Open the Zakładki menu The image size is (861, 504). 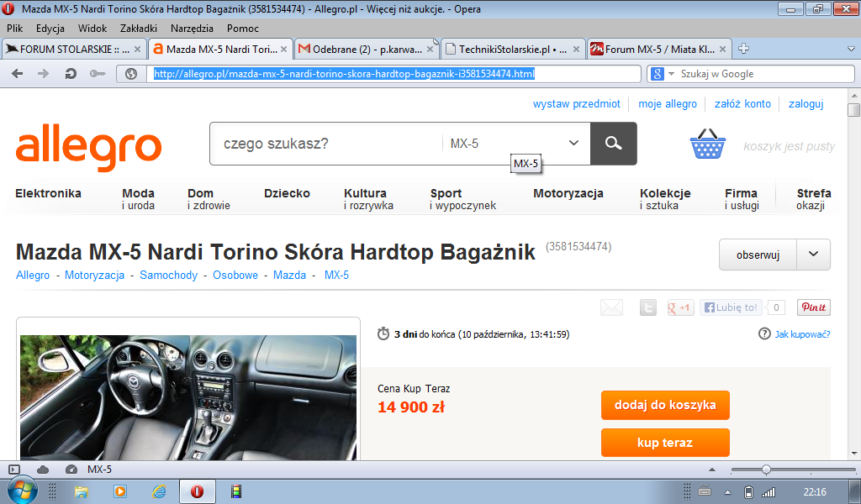click(x=139, y=28)
